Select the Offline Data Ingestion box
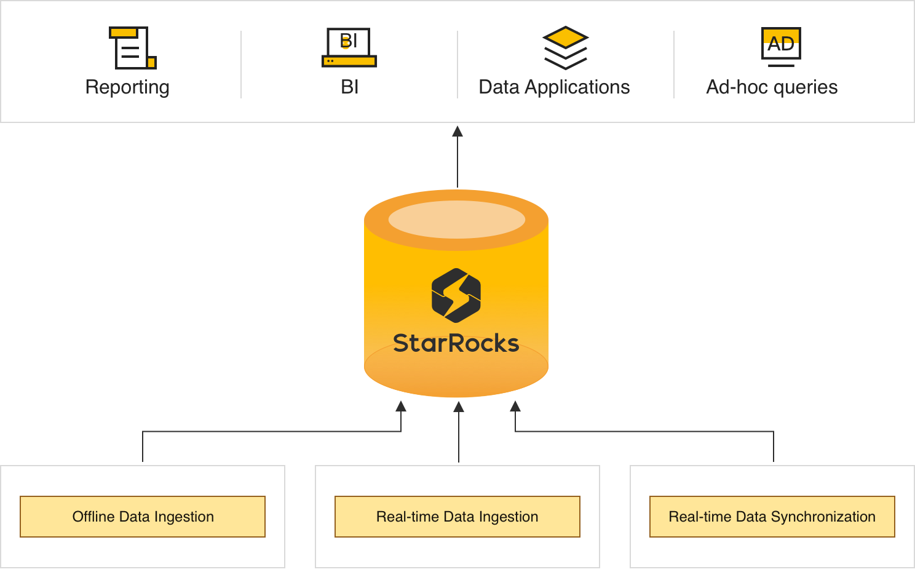915x588 pixels. click(143, 517)
